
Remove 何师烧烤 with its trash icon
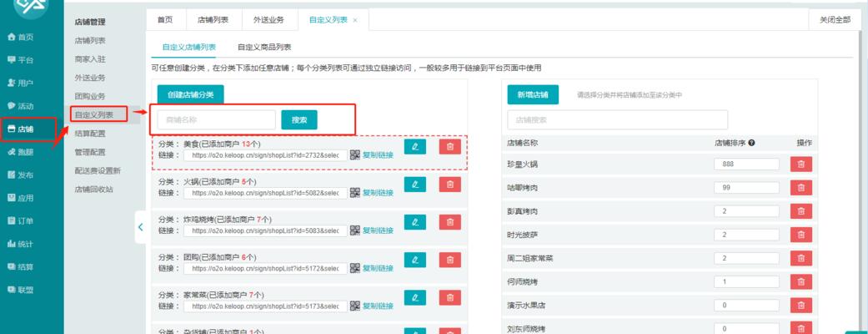pos(801,282)
